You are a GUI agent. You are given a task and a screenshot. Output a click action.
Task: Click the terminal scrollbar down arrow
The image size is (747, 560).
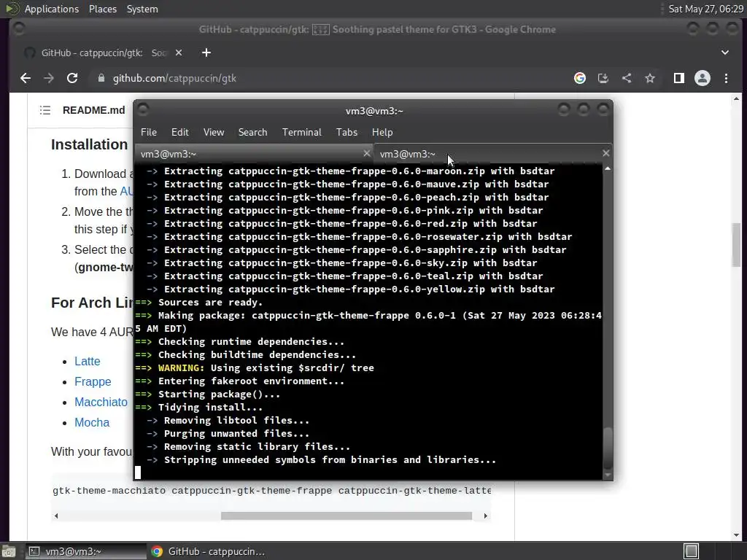point(608,475)
